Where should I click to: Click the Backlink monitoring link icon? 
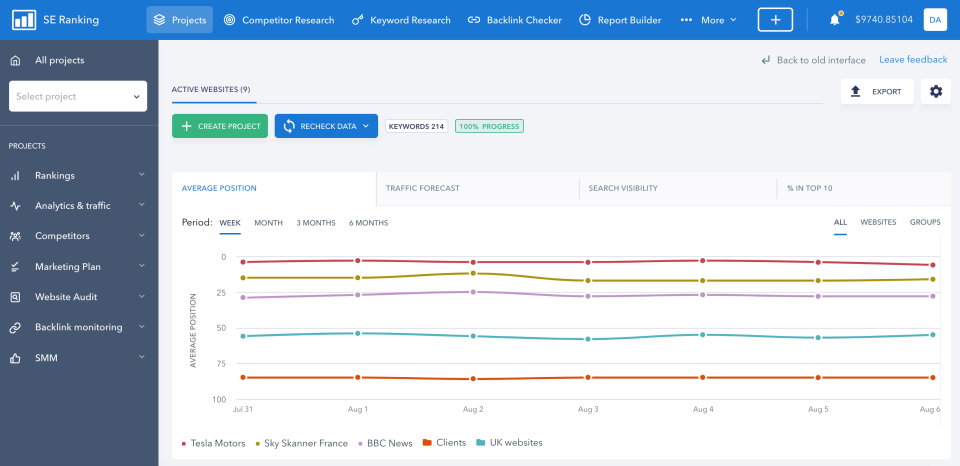(15, 327)
